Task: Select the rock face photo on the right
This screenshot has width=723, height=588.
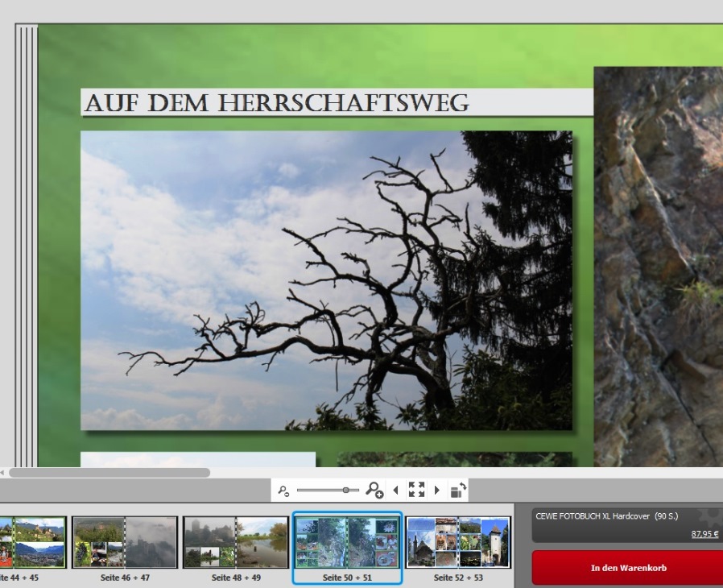Action: click(x=659, y=266)
